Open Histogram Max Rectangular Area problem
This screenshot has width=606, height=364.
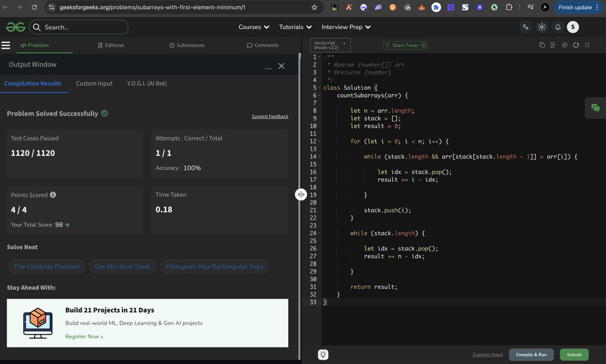pos(214,267)
